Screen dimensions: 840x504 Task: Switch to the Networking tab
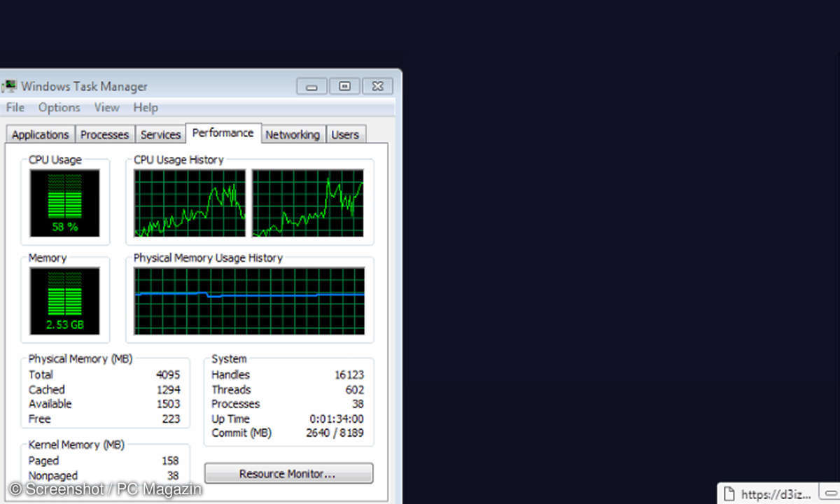pyautogui.click(x=293, y=134)
